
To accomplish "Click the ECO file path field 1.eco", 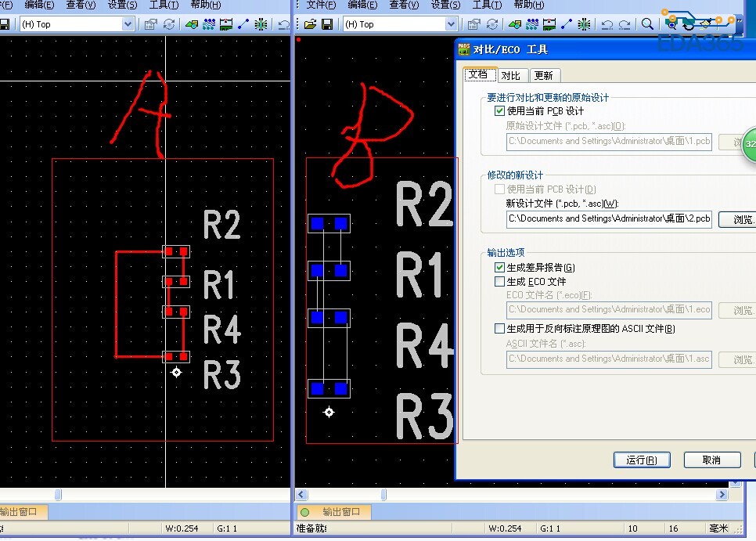I will (609, 309).
